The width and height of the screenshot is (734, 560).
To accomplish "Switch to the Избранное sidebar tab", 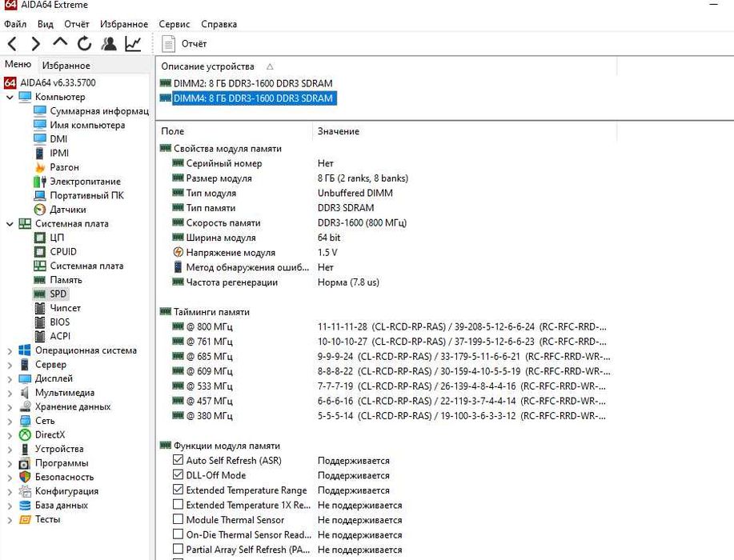I will (66, 66).
